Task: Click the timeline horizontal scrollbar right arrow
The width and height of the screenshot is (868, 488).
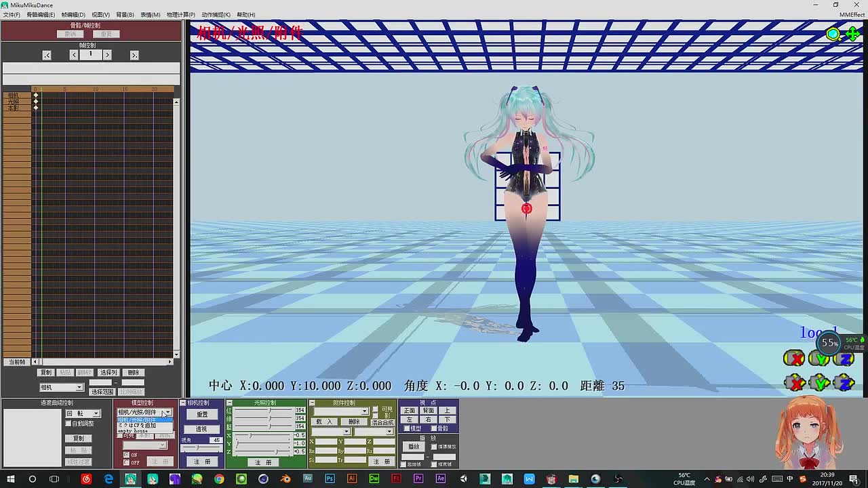Action: [x=170, y=362]
